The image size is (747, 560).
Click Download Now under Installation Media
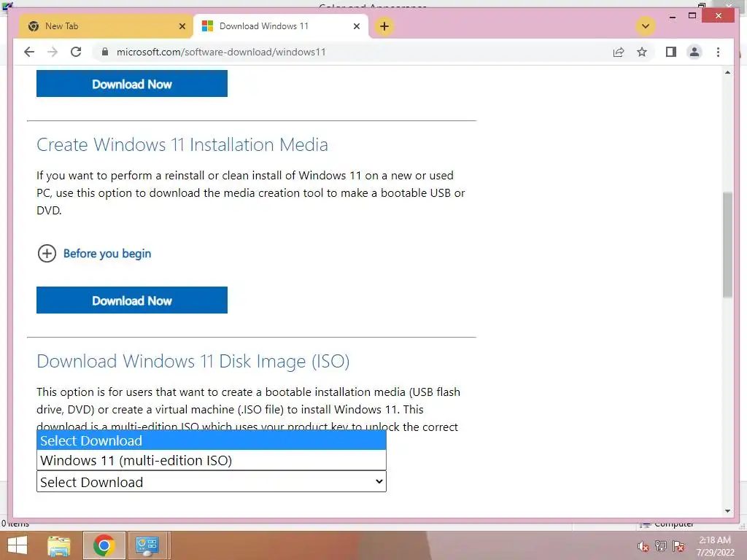pyautogui.click(x=132, y=300)
